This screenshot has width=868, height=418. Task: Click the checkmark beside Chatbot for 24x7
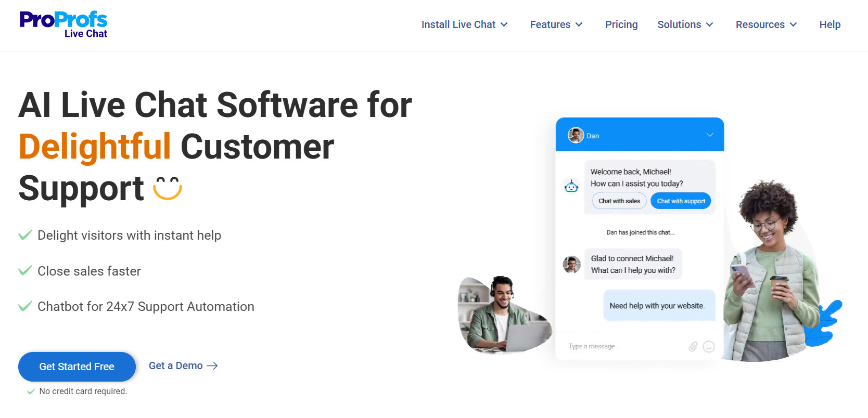pyautogui.click(x=25, y=306)
